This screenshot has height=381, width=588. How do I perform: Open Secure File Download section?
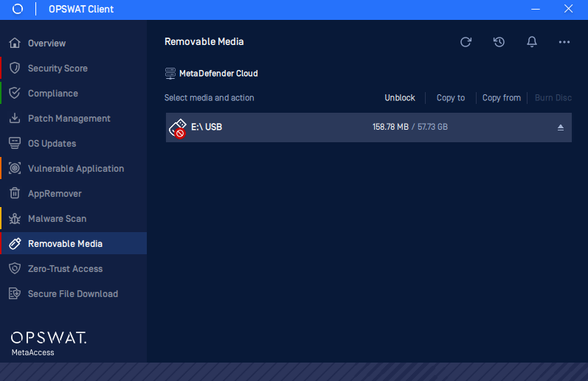[73, 294]
